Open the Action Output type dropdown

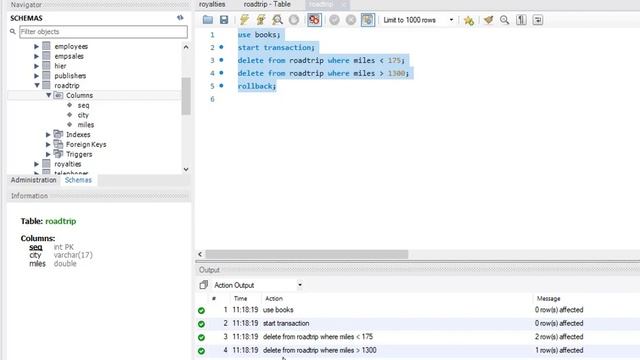point(300,285)
